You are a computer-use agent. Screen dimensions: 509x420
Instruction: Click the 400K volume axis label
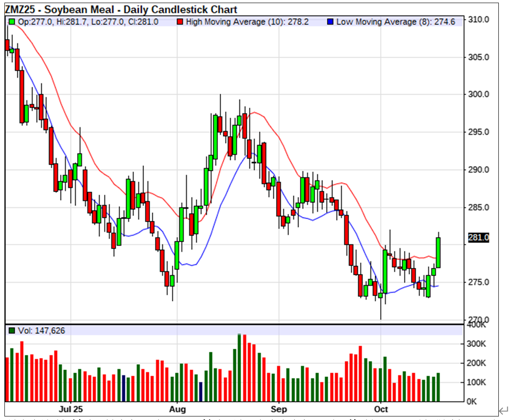[x=478, y=325]
